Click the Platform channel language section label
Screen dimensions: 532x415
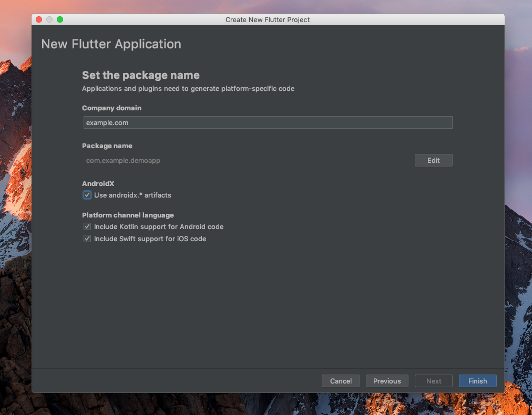127,215
